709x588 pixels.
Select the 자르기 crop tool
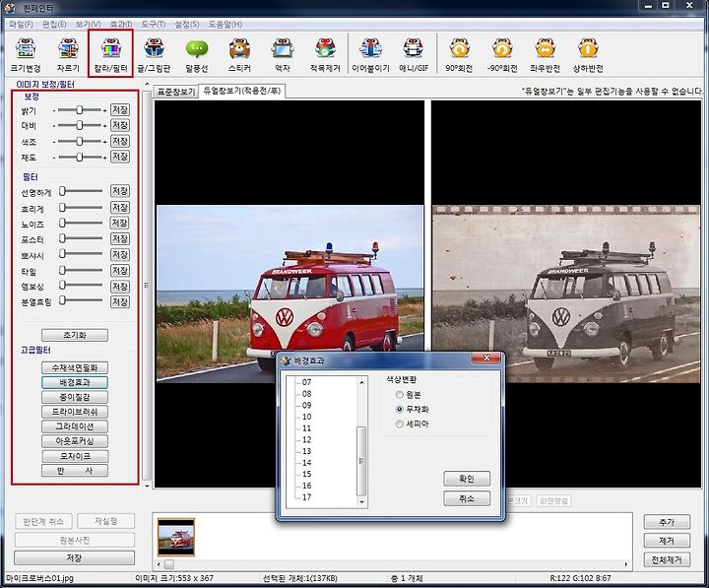tap(68, 55)
